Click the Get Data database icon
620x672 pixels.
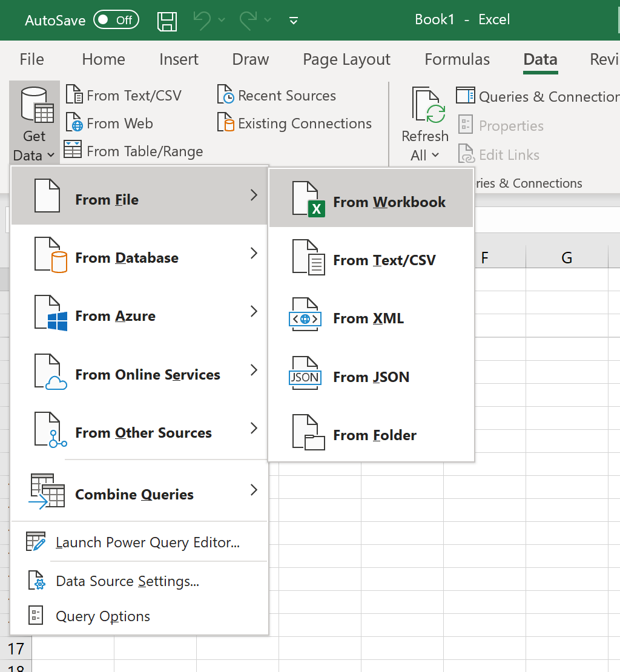[x=37, y=105]
